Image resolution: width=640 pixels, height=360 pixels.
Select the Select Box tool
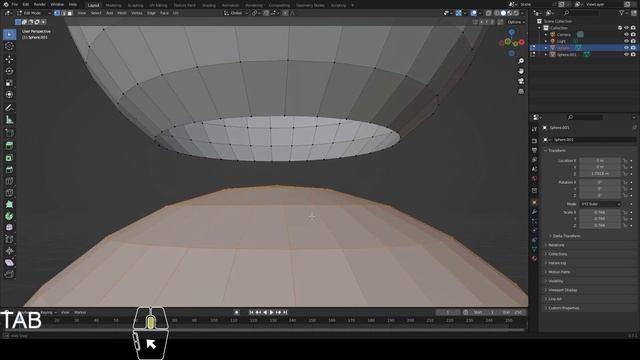[x=9, y=34]
